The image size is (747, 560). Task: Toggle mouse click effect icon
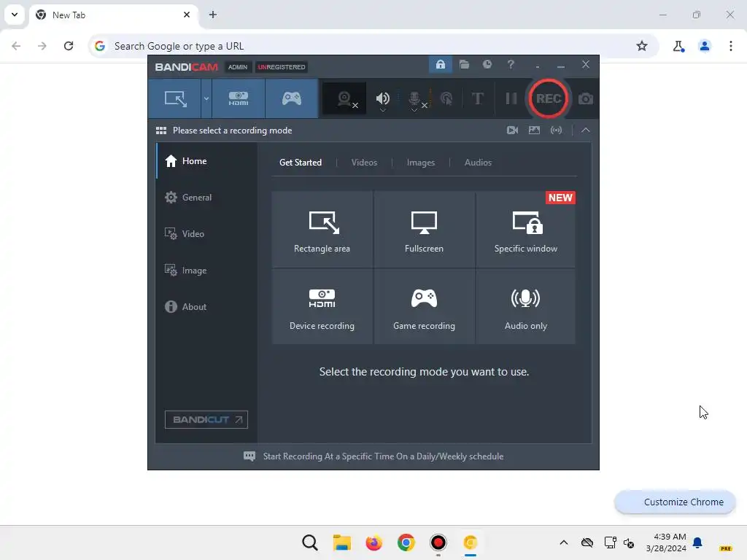[446, 98]
